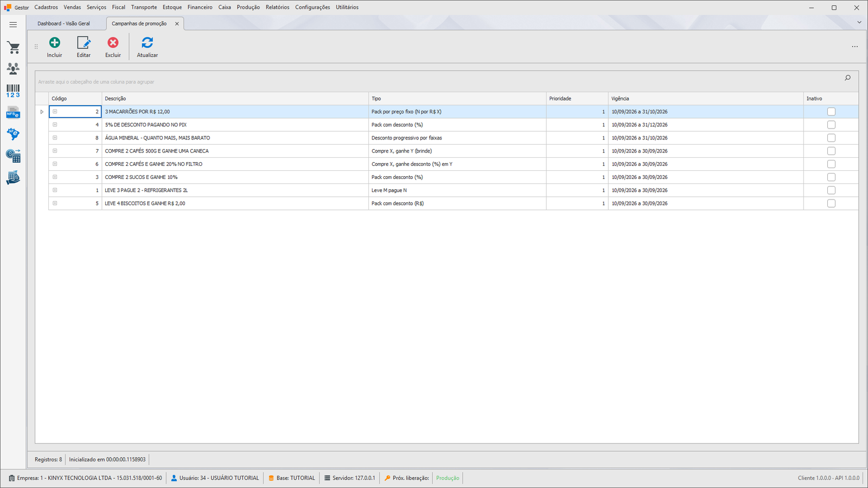This screenshot has height=488, width=868.
Task: Click the Servidor: 127.0.0.1 status entry
Action: coord(349,478)
